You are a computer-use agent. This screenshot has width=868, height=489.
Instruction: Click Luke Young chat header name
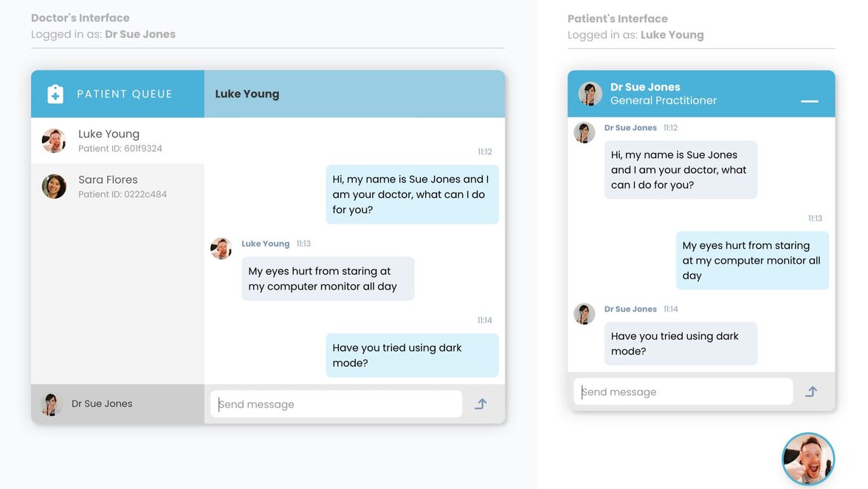coord(247,94)
